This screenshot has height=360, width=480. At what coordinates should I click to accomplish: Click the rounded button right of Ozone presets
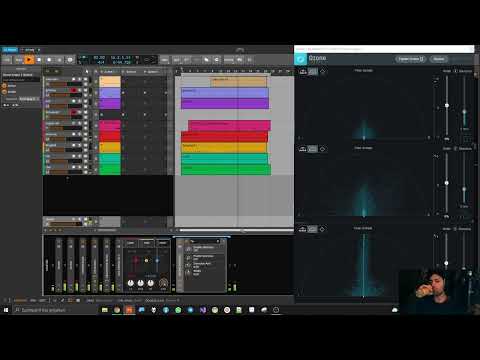tap(439, 59)
